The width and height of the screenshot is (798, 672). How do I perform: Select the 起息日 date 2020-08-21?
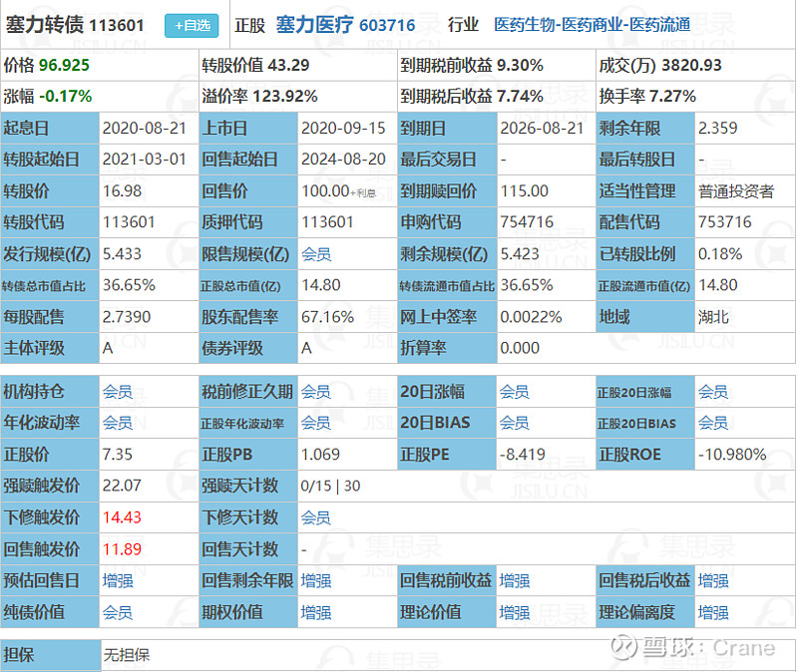coord(145,129)
